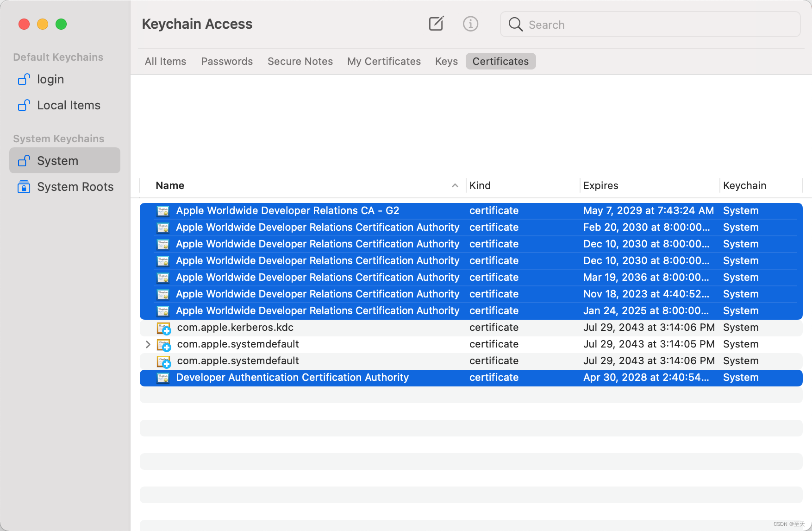The image size is (812, 531).
Task: Open the Secure Notes tab
Action: pos(300,61)
